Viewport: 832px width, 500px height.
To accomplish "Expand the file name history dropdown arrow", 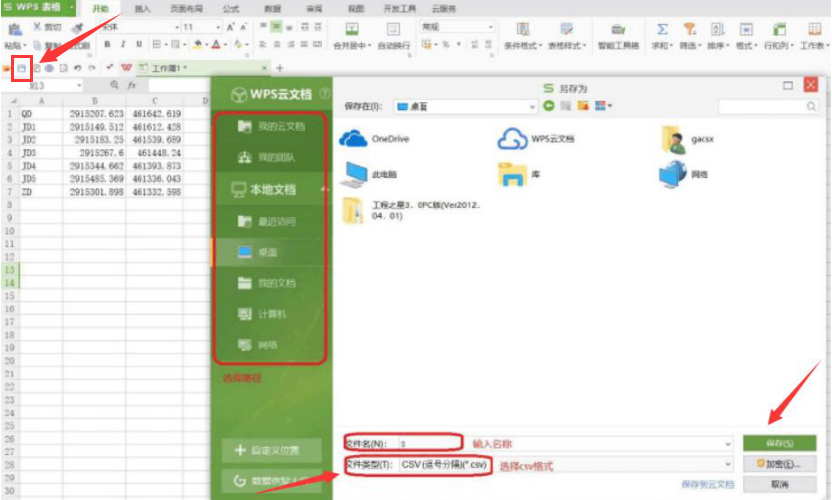I will coord(727,444).
